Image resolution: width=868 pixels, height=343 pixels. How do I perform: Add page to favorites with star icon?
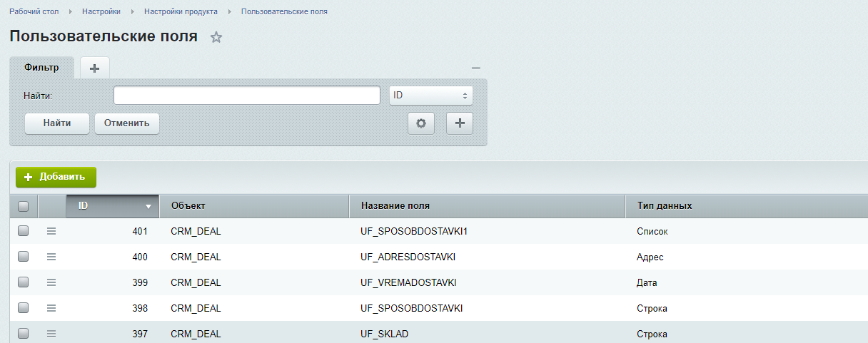pos(216,38)
